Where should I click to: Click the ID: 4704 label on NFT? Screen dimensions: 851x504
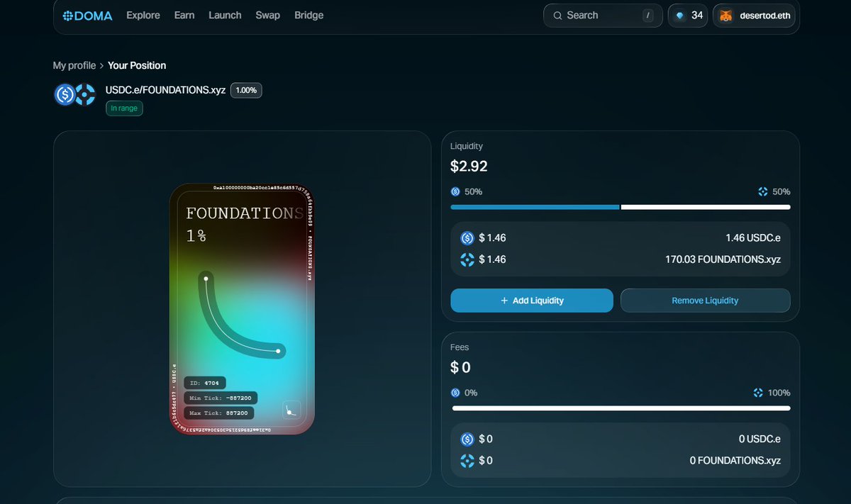coord(204,383)
